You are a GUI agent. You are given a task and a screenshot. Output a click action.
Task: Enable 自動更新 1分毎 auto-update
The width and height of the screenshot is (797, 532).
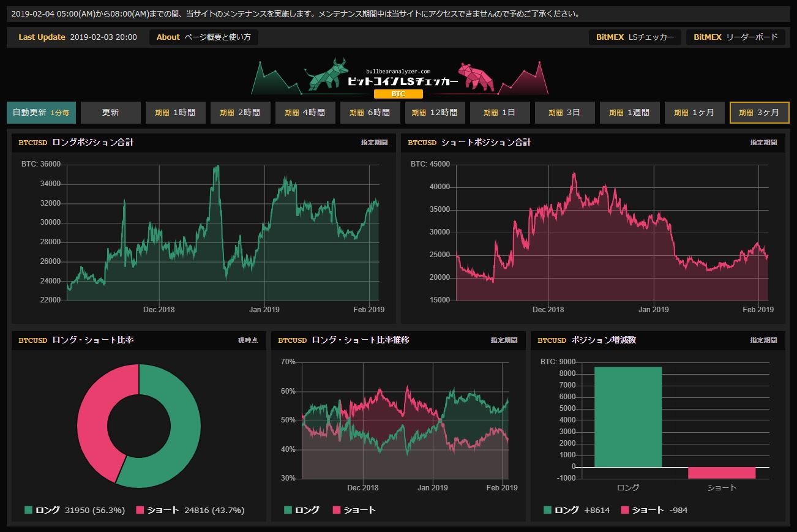tap(41, 112)
